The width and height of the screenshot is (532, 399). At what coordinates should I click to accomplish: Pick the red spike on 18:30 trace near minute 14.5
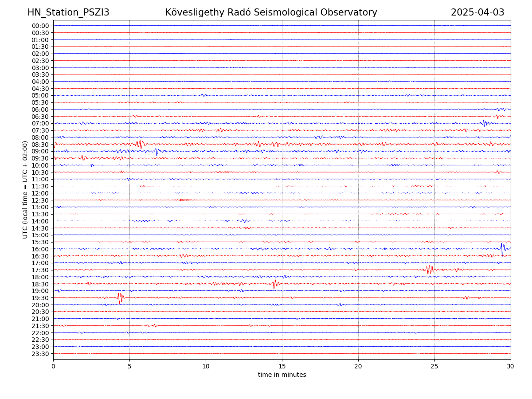point(275,283)
